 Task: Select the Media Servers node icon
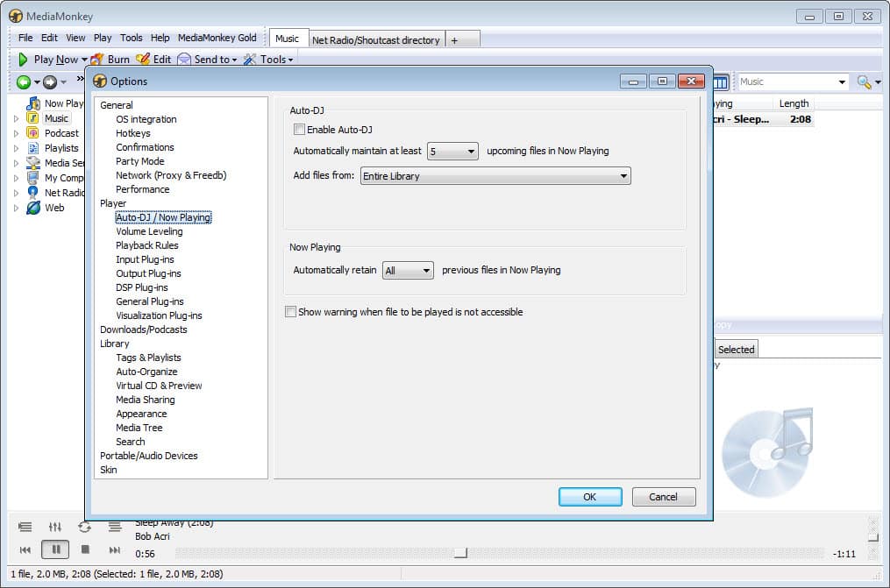pyautogui.click(x=33, y=163)
